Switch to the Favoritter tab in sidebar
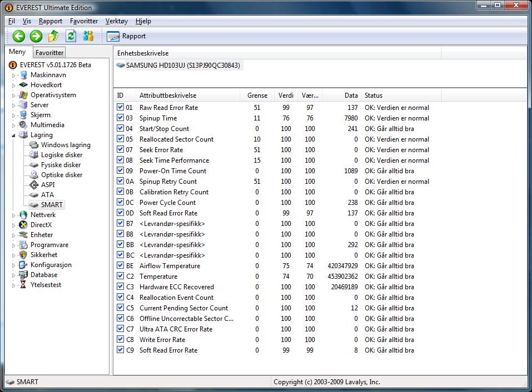Image resolution: width=532 pixels, height=392 pixels. (x=49, y=53)
